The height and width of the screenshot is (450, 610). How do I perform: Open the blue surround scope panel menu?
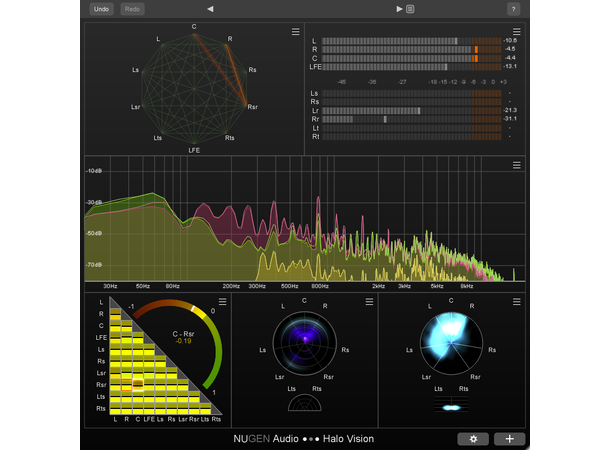click(517, 301)
